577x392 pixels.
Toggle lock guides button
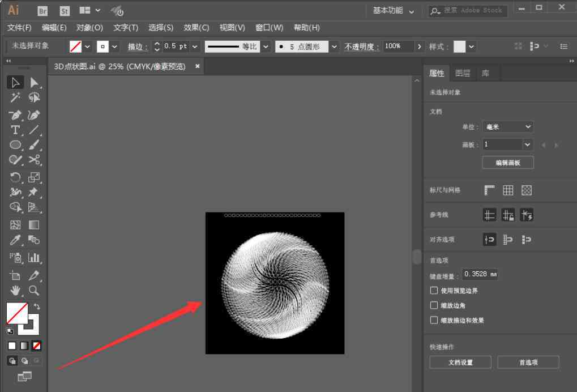coord(508,215)
